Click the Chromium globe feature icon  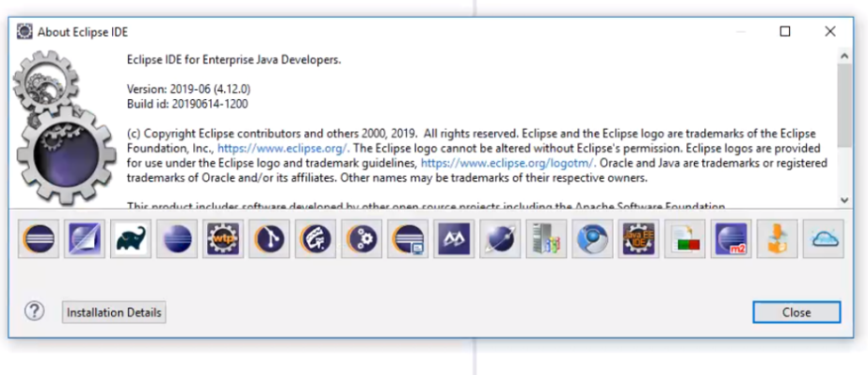(x=592, y=238)
